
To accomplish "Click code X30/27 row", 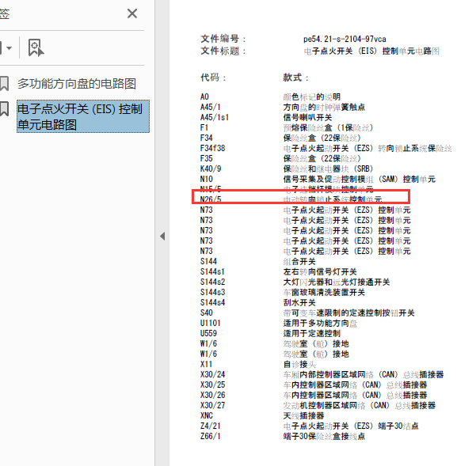I will click(x=318, y=406).
